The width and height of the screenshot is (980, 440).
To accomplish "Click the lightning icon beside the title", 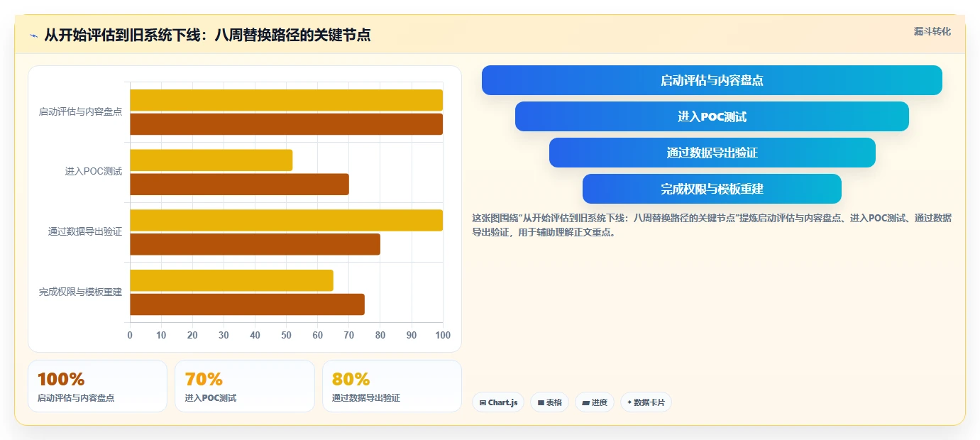I will (34, 35).
